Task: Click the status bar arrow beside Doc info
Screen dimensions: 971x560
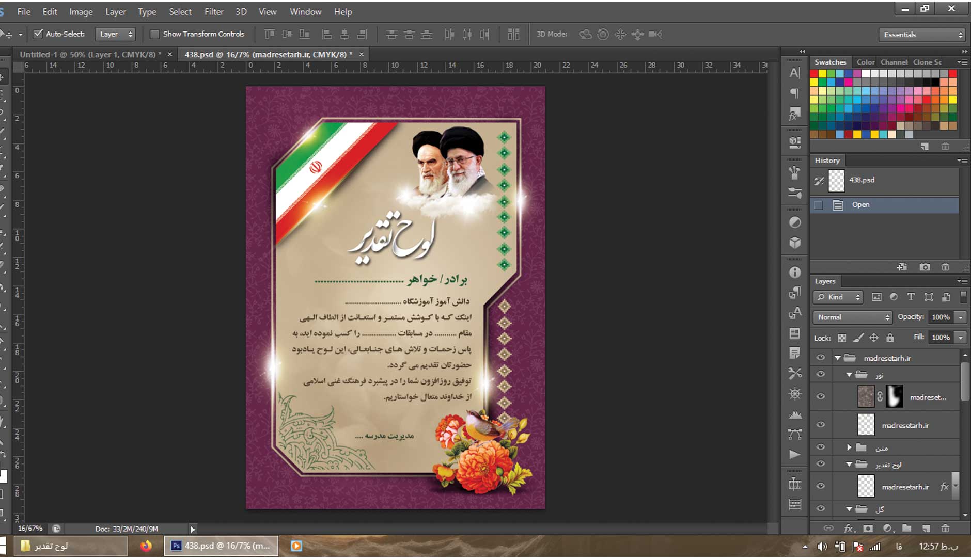Action: [x=193, y=529]
